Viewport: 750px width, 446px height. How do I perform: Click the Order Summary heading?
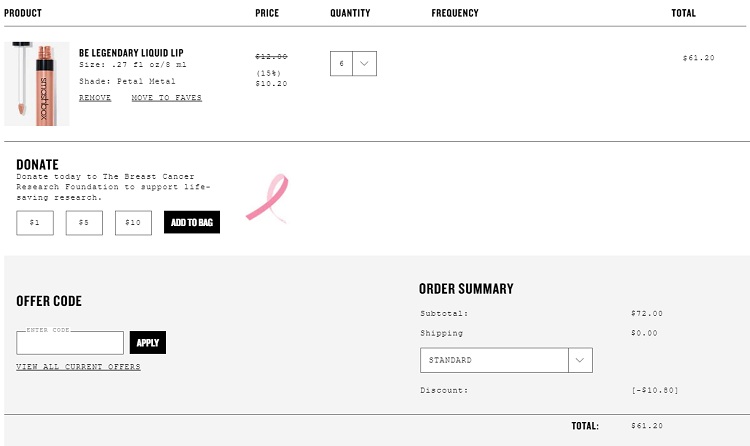(x=466, y=289)
